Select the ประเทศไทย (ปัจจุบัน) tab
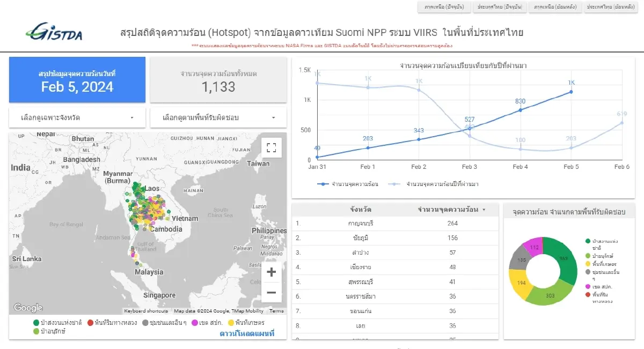 [x=500, y=7]
